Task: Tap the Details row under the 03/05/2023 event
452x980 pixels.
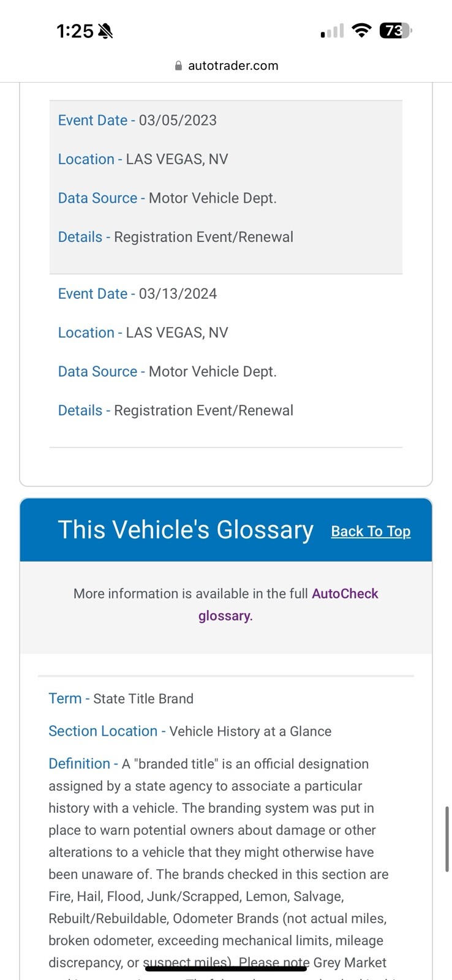Action: point(175,237)
